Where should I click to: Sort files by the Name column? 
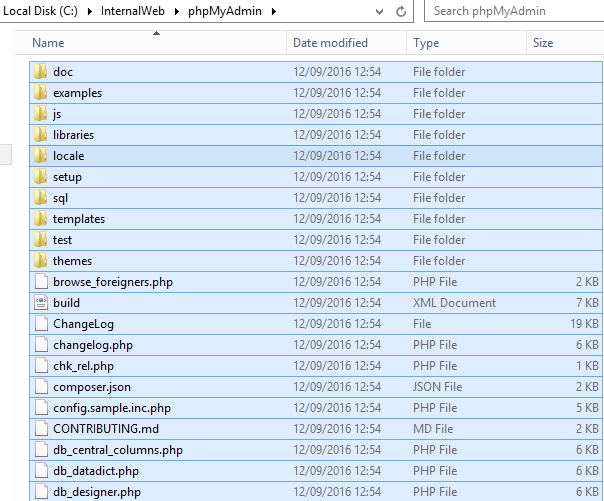coord(150,42)
